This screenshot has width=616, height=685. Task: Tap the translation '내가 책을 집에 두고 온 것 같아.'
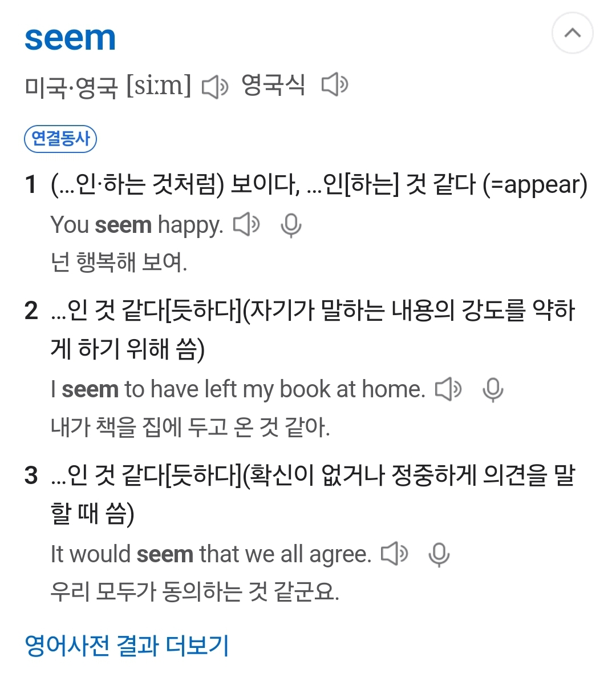pyautogui.click(x=191, y=427)
